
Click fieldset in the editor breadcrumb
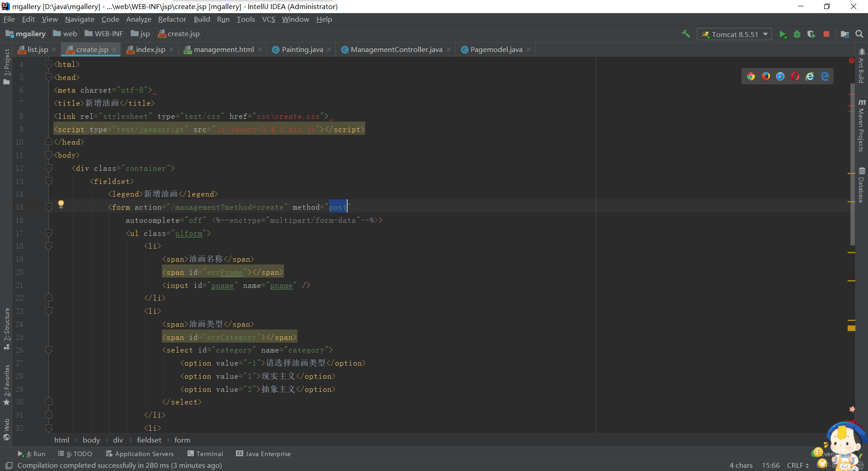149,440
